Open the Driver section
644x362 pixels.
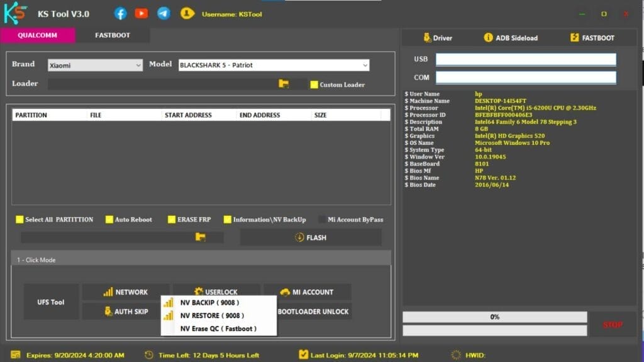click(438, 38)
